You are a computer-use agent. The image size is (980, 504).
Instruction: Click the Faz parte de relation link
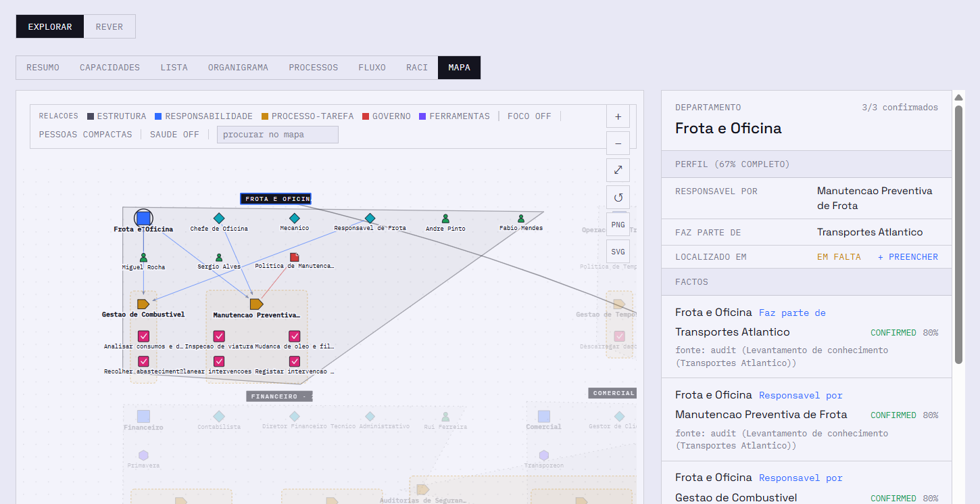792,313
